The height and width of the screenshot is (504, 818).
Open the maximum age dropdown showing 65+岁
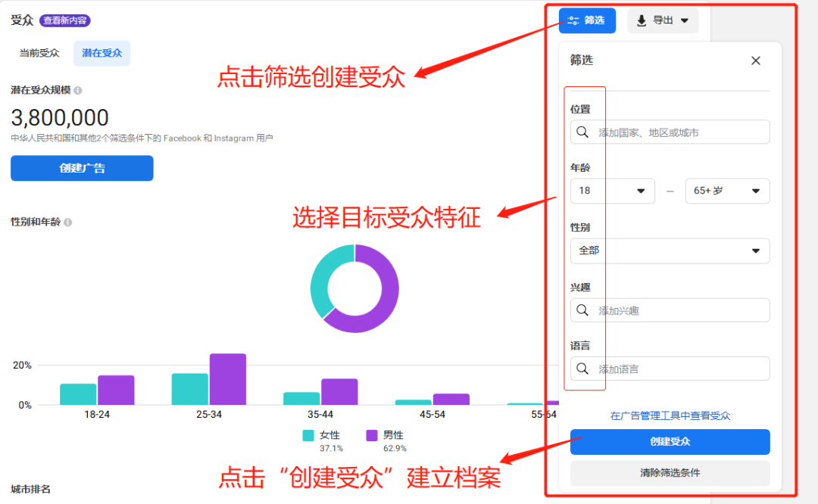pos(727,191)
